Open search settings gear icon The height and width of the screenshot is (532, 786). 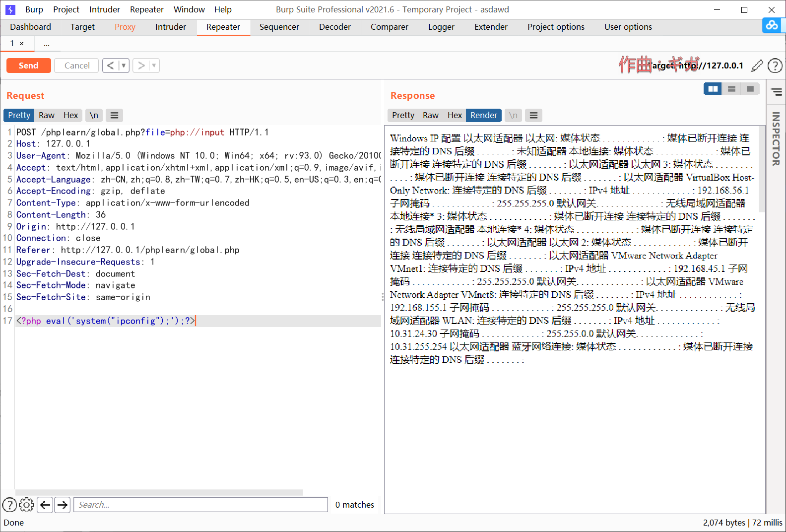pos(26,505)
